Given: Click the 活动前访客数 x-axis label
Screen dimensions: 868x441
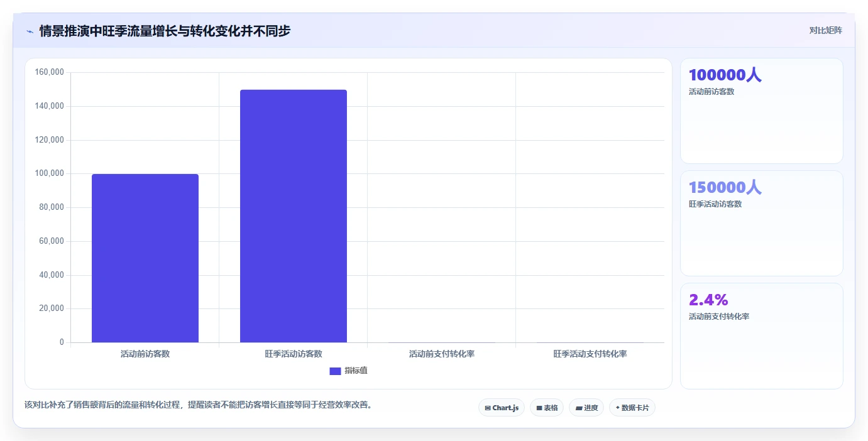Looking at the screenshot, I should [x=145, y=354].
